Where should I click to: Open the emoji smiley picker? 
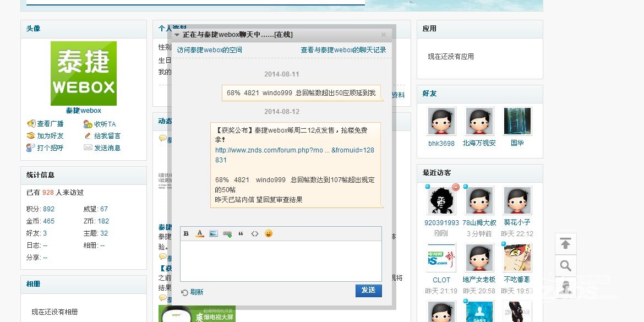pyautogui.click(x=269, y=233)
